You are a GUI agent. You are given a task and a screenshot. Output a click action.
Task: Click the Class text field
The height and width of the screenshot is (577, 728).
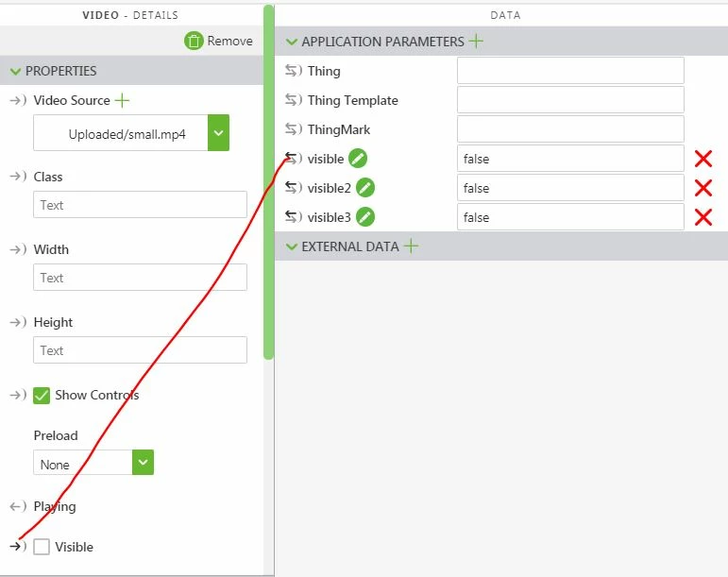[x=140, y=204]
